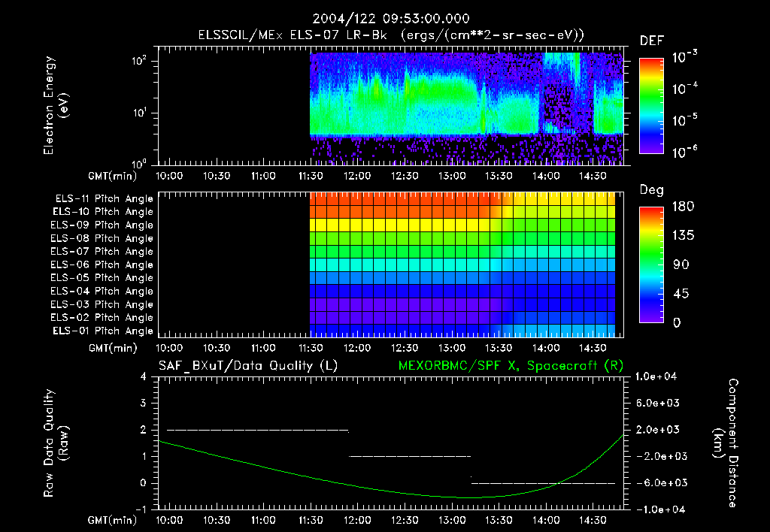
Task: Click the 10^2 electron energy tick label
Action: point(139,62)
